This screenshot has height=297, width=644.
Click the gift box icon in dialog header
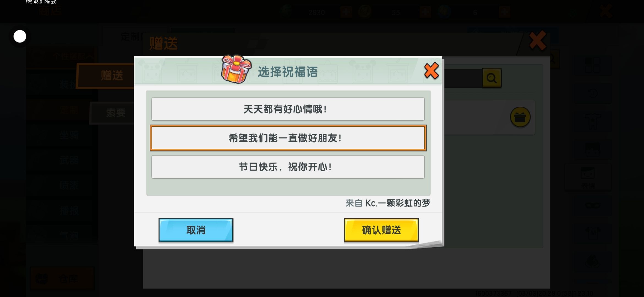[x=236, y=69]
